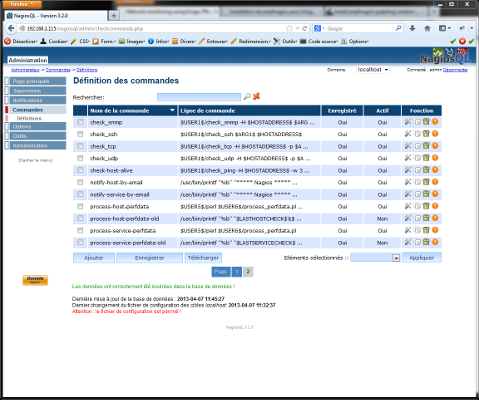Follow the Commandes breadcrumb link

58,70
